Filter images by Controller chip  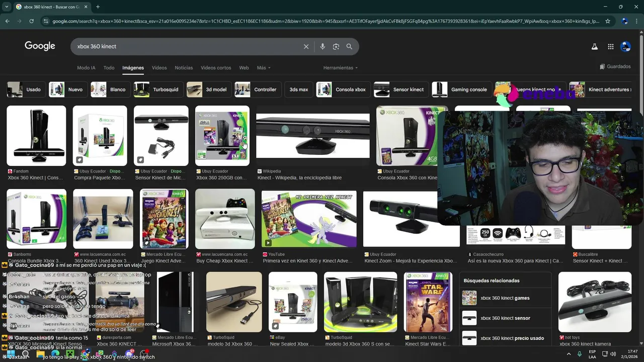point(258,89)
